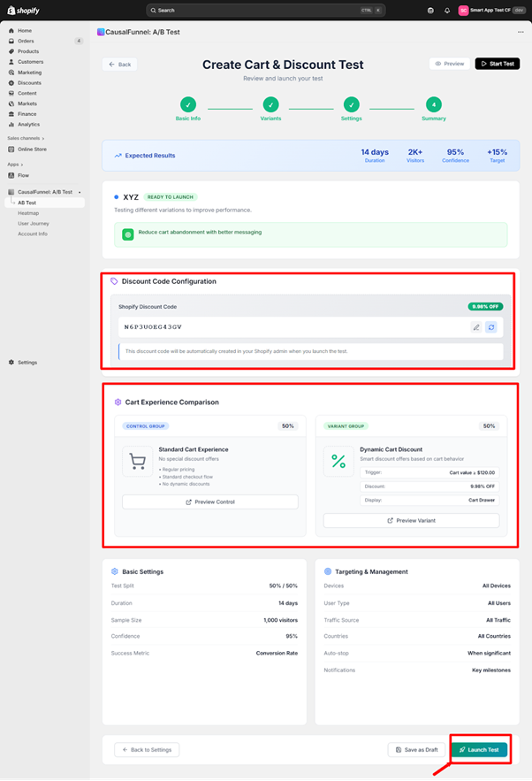This screenshot has width=532, height=781.
Task: Jump to the Variants step checkmark
Action: 270,104
